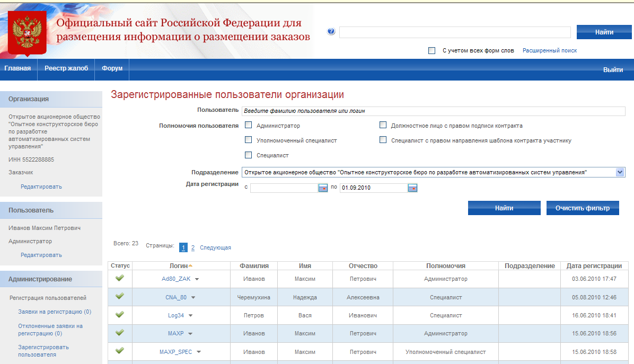This screenshot has width=634, height=364.
Task: Expand action menu arrow next to Log34
Action: pos(190,316)
